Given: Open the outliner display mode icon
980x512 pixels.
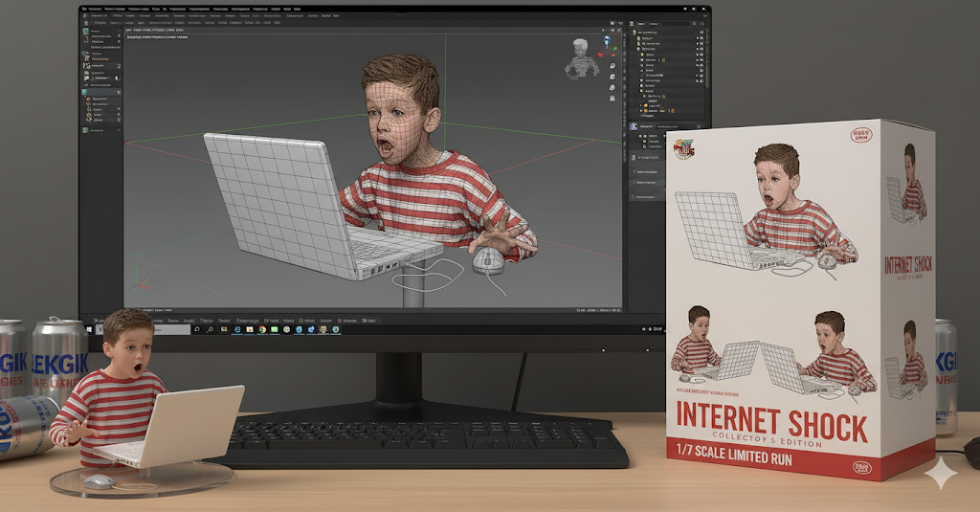Looking at the screenshot, I should click(634, 24).
